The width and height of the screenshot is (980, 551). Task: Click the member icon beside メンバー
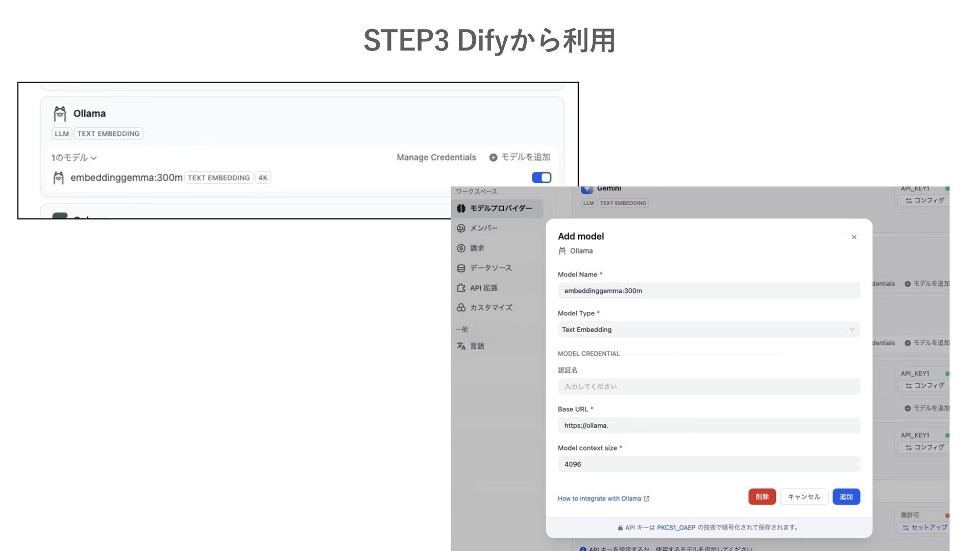point(461,228)
